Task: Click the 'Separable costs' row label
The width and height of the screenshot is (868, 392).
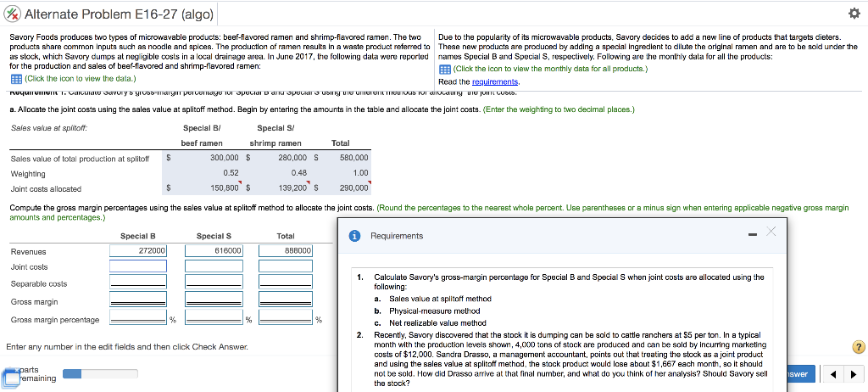Action: 39,284
